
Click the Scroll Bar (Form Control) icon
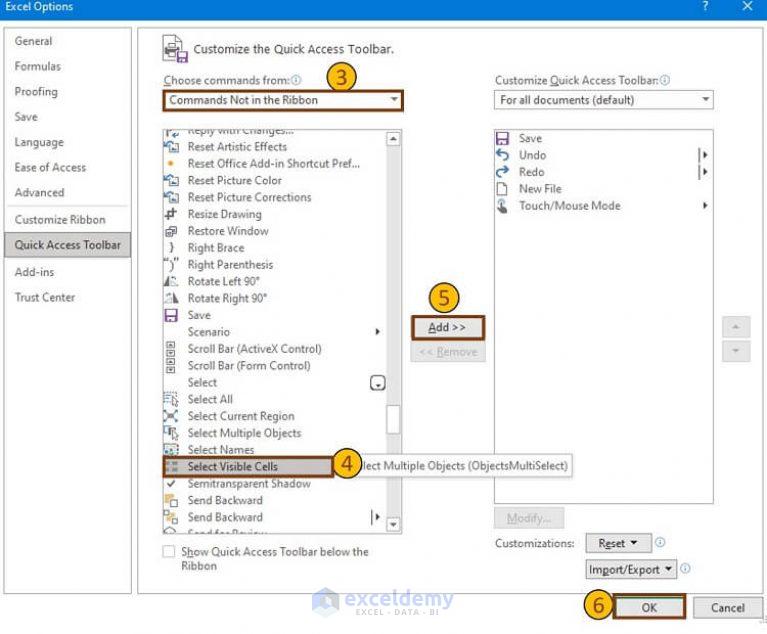[x=170, y=365]
